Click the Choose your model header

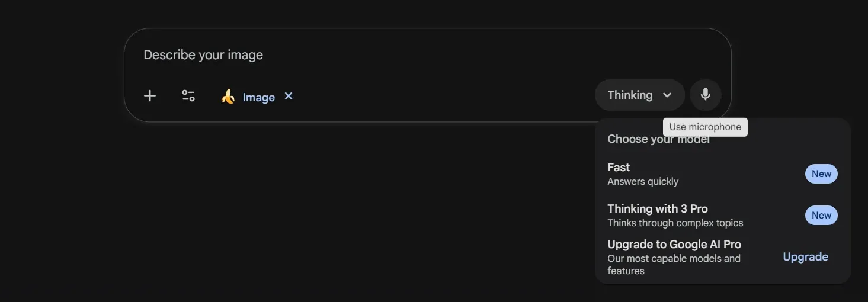coord(634,140)
